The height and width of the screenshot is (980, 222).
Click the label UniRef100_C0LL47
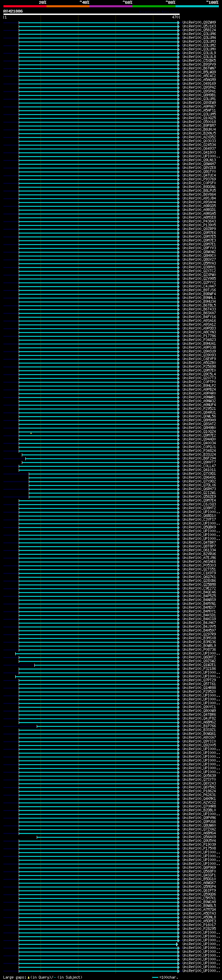click(x=199, y=466)
